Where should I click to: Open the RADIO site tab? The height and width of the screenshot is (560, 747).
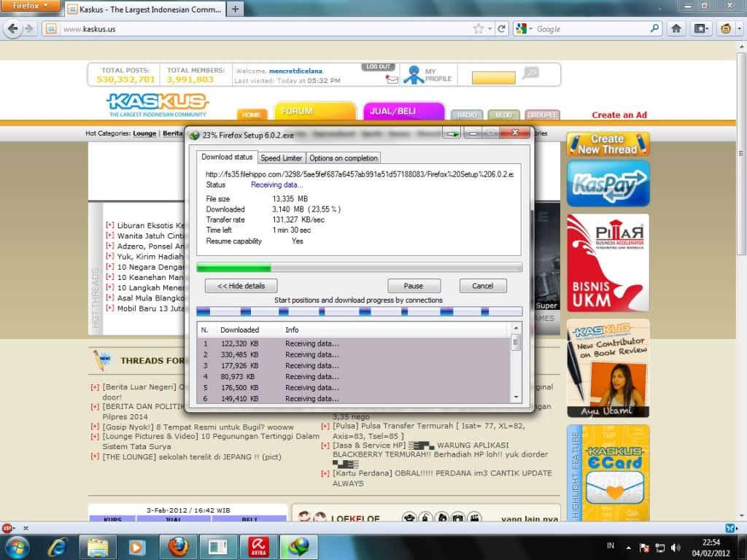point(467,114)
